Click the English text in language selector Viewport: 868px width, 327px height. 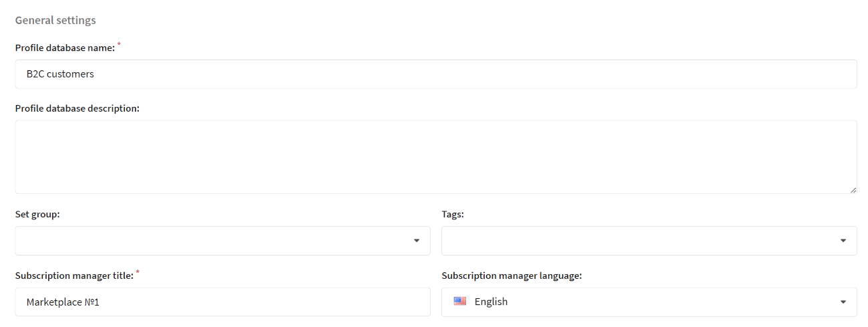[x=491, y=302]
